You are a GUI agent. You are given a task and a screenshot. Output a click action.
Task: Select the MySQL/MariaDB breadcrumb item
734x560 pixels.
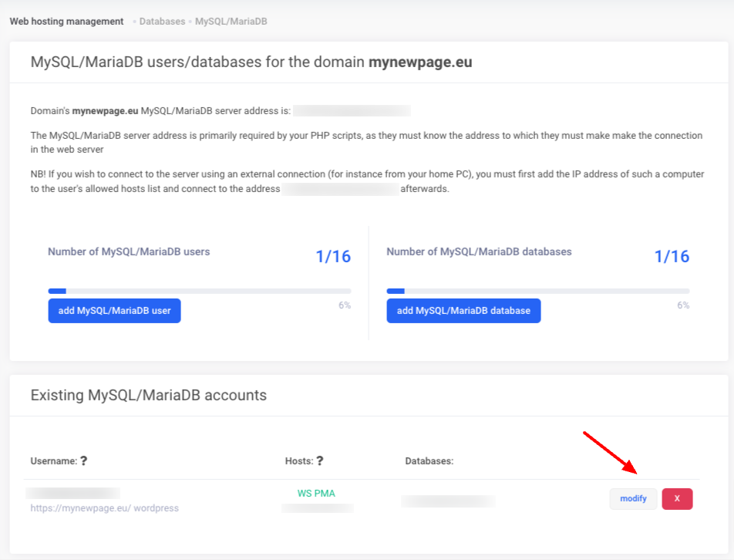pyautogui.click(x=231, y=22)
